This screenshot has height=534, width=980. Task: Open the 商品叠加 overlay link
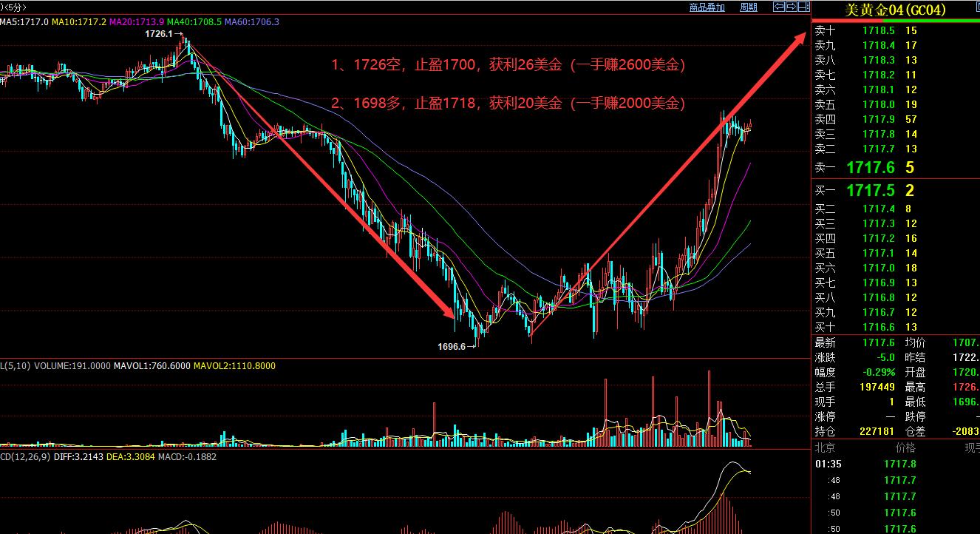pyautogui.click(x=707, y=7)
